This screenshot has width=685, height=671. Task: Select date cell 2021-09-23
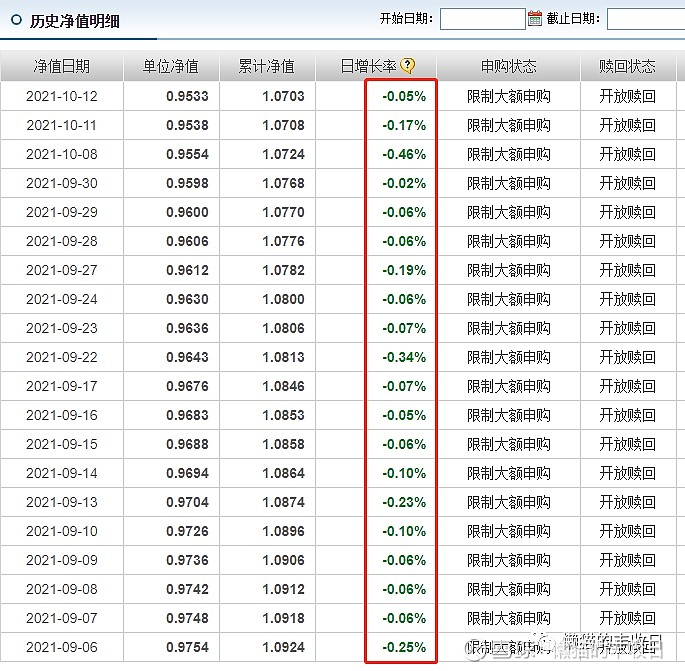[x=62, y=328]
